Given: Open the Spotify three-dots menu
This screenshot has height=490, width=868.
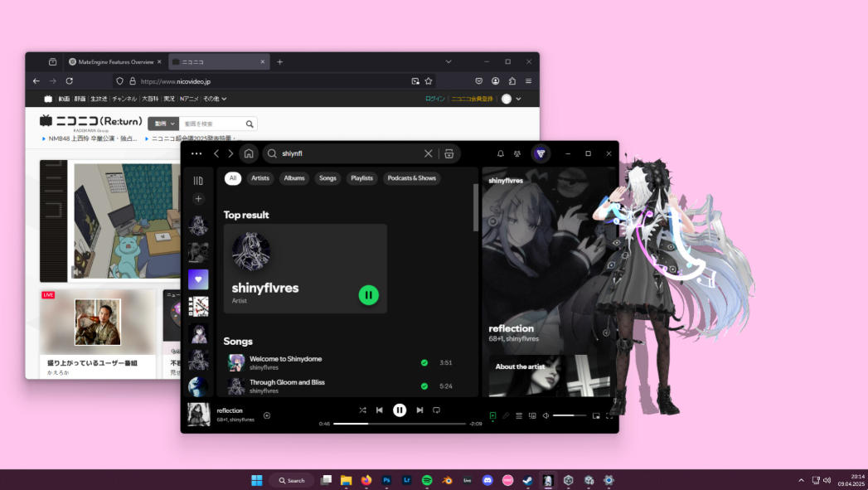Looking at the screenshot, I should click(196, 153).
